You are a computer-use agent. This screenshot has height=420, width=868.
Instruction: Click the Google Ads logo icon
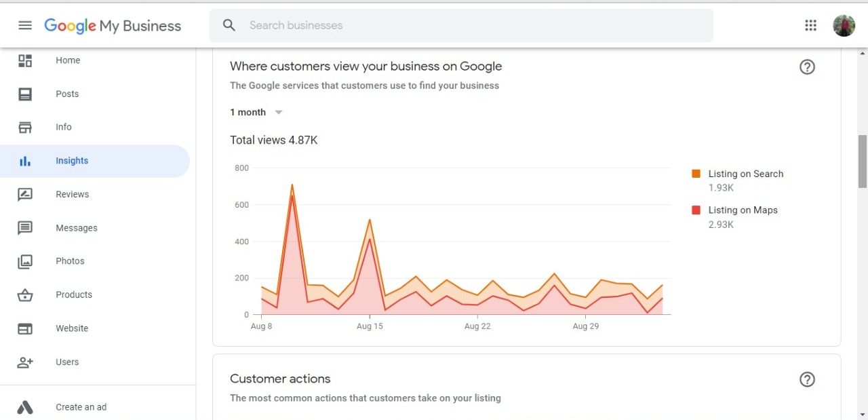tap(25, 407)
